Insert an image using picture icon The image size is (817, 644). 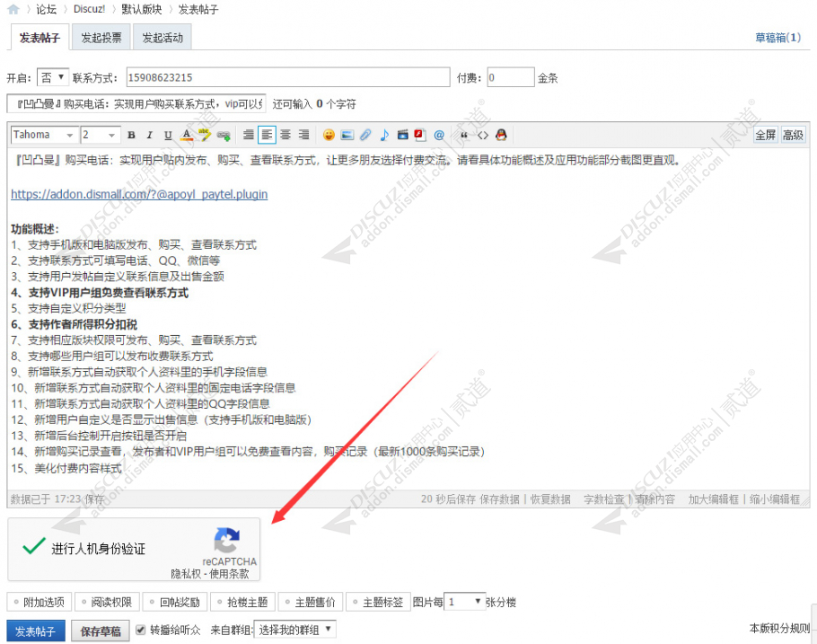347,135
